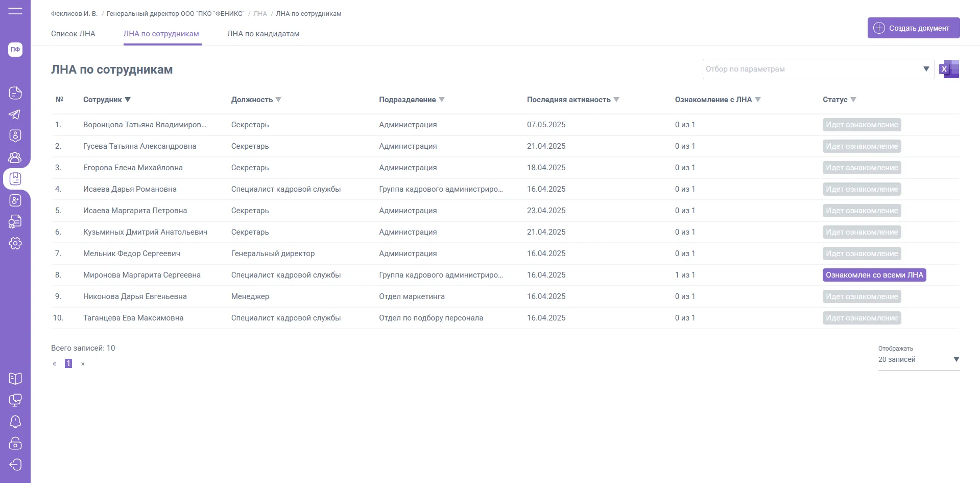
Task: Click the Создать документ button
Action: 913,28
